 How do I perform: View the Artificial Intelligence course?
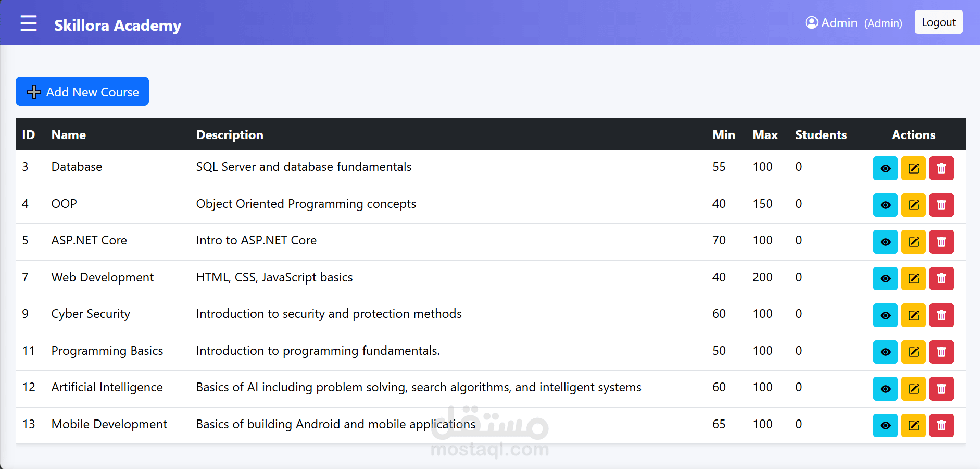[885, 389]
